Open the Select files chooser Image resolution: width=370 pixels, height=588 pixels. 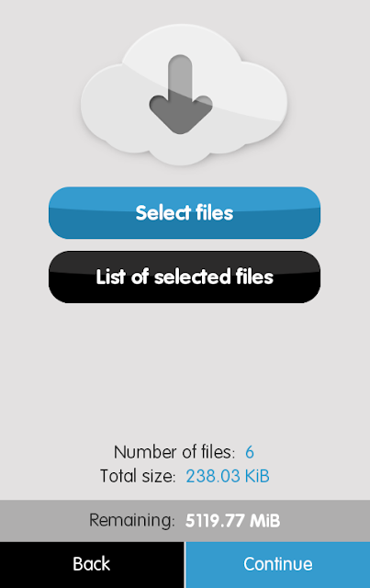185,212
